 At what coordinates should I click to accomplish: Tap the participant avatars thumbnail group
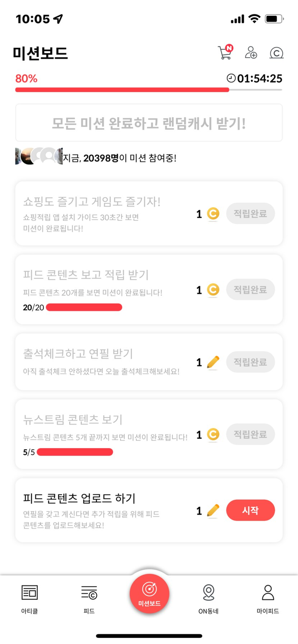(39, 156)
